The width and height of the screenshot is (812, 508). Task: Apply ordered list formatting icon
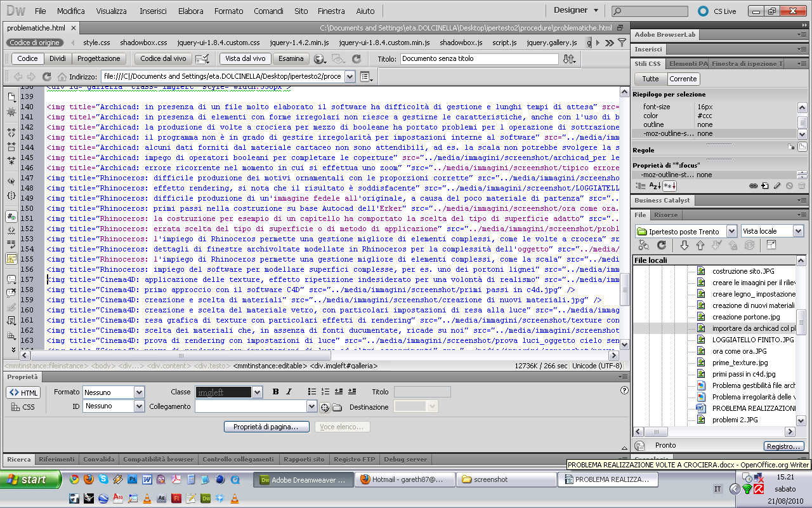(325, 392)
